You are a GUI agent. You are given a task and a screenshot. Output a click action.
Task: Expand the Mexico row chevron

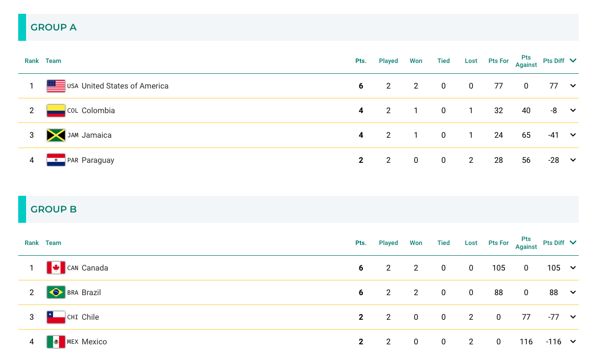573,342
